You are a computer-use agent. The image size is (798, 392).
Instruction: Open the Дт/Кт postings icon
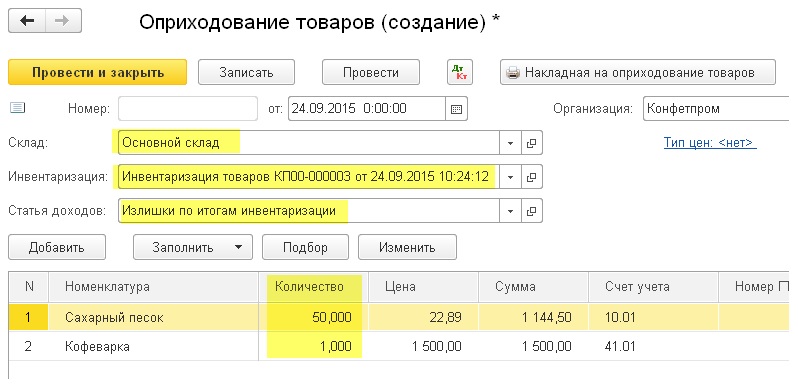point(460,72)
